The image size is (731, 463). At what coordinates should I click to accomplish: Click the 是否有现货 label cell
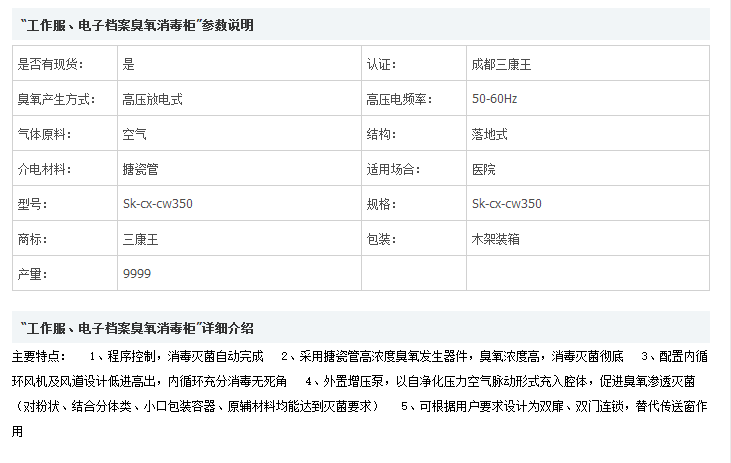pyautogui.click(x=50, y=64)
